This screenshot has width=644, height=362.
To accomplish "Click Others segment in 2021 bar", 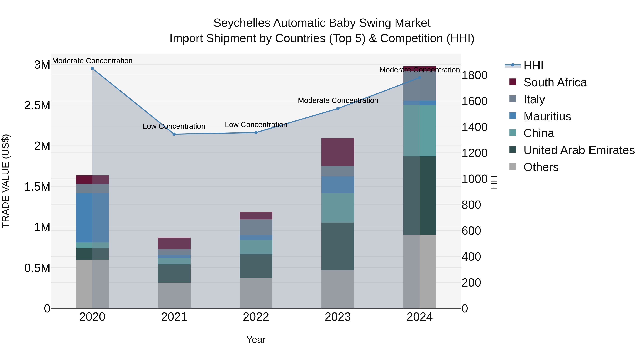I will click(x=174, y=295).
